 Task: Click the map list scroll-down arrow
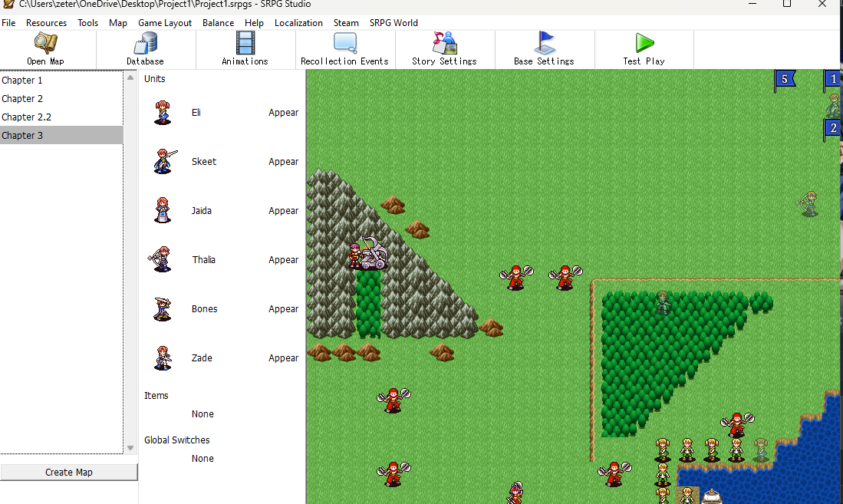(x=130, y=447)
